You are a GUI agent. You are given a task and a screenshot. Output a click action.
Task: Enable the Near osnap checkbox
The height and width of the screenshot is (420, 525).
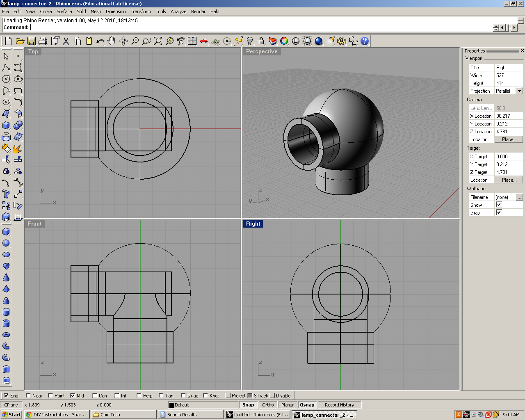[x=29, y=396]
